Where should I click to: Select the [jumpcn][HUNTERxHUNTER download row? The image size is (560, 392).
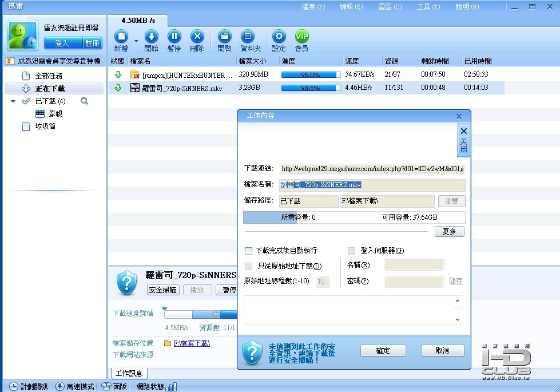click(307, 75)
